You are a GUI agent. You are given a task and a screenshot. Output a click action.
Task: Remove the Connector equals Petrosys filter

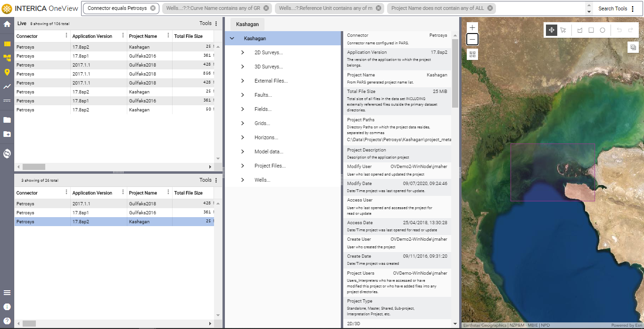tap(153, 8)
